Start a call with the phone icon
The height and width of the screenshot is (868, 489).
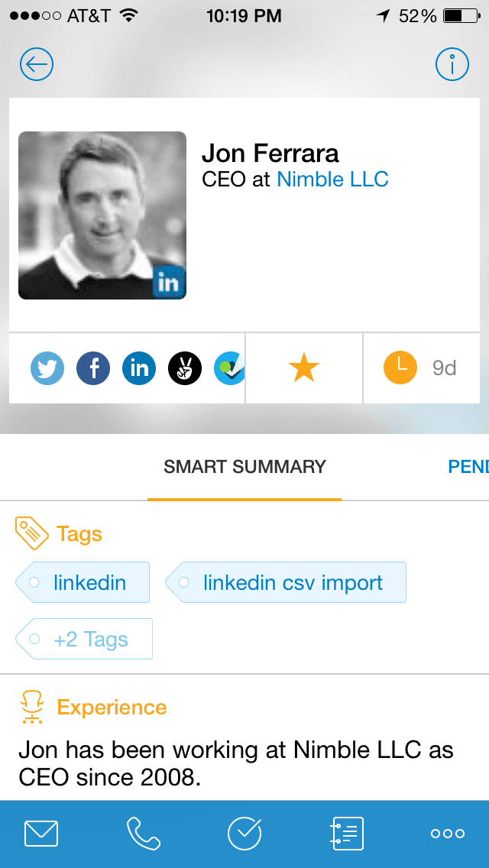(x=143, y=833)
